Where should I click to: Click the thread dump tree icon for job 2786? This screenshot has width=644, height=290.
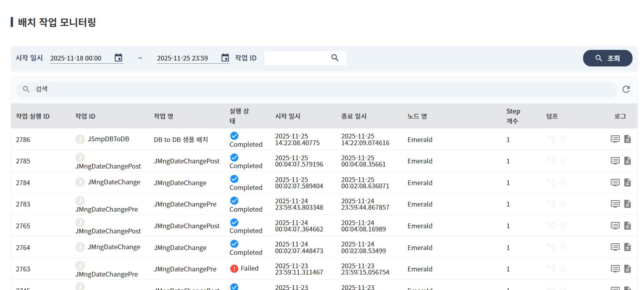tap(551, 139)
